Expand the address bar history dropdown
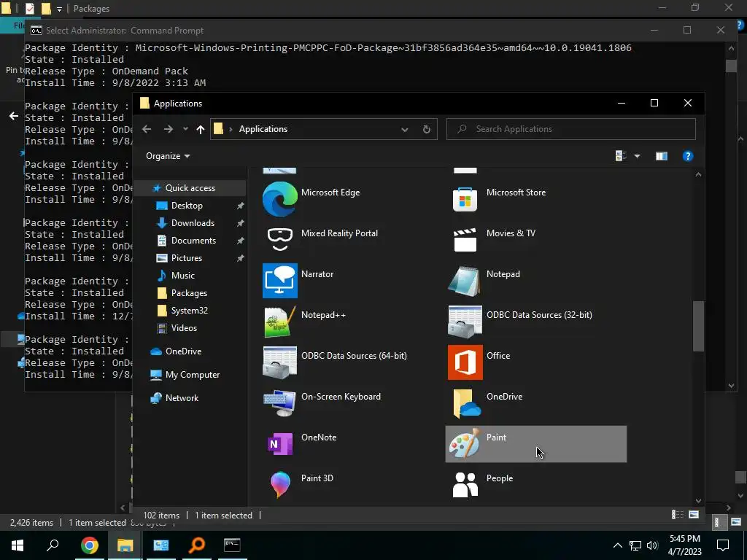This screenshot has height=560, width=747. 404,130
